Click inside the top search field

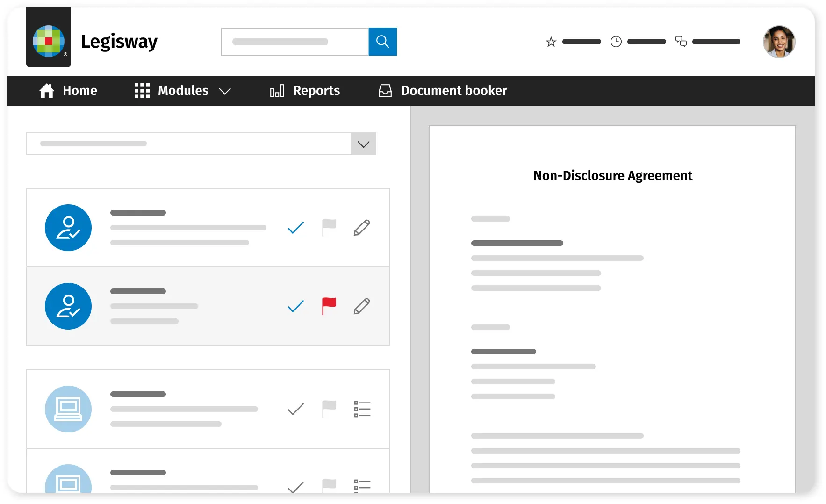294,42
